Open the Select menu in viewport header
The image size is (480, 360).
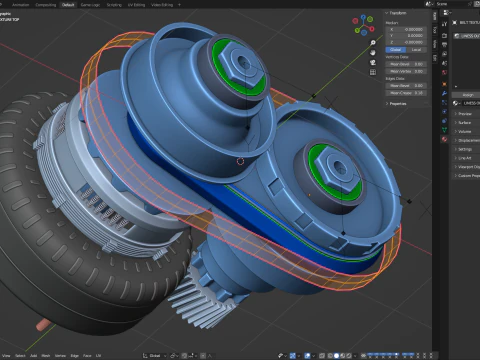pos(20,356)
